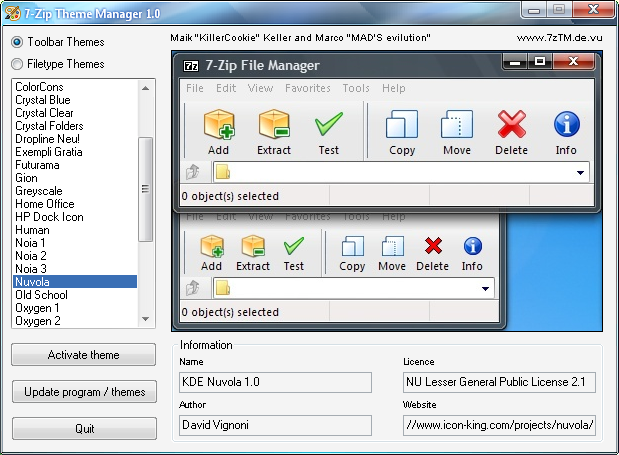
Task: Select the Crystal Clear theme
Action: tap(75, 113)
